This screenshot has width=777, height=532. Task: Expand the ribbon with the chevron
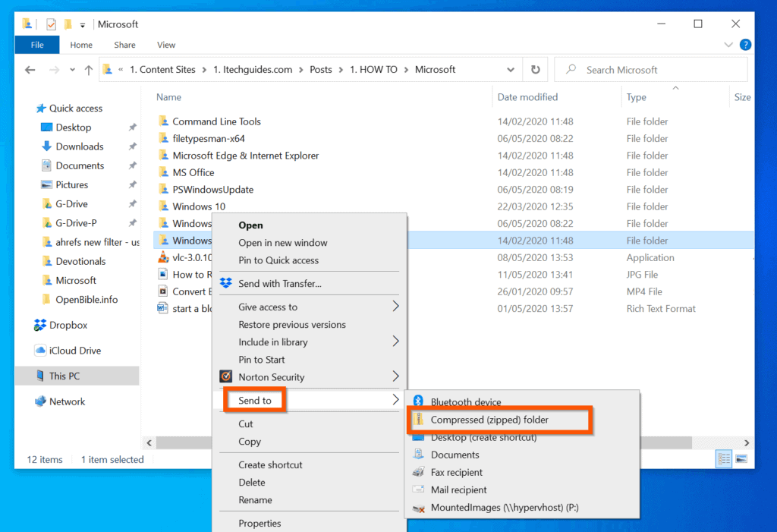coord(728,45)
